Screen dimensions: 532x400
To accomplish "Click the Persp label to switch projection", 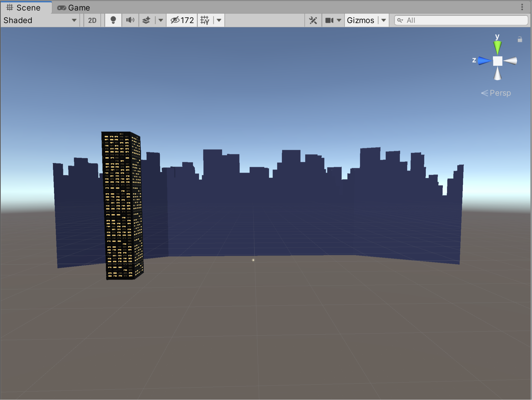I will pos(500,93).
